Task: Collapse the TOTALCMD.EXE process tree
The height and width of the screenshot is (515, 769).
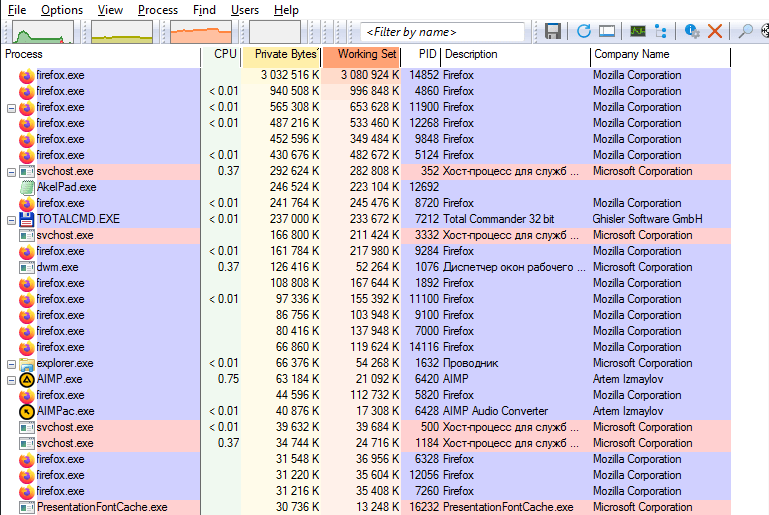Action: 11,221
